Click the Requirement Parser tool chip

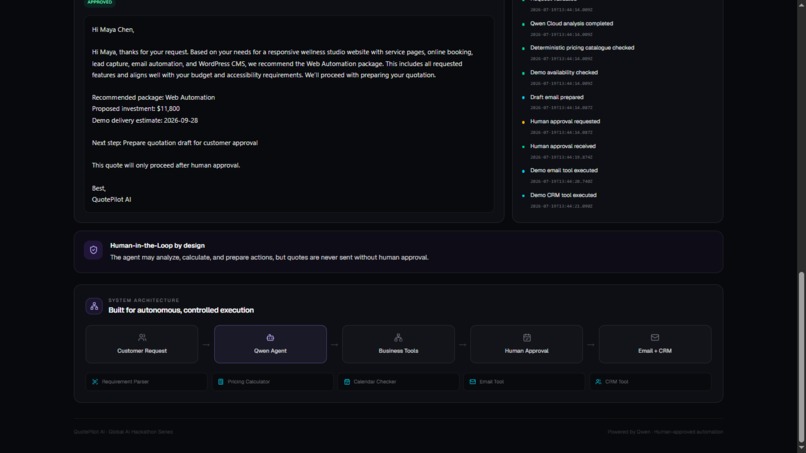[146, 382]
